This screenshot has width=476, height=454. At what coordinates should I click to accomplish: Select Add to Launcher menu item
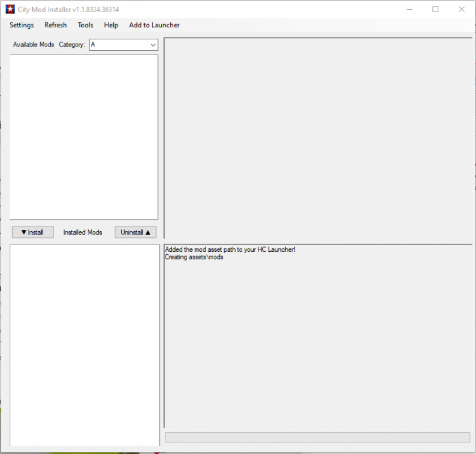(154, 25)
